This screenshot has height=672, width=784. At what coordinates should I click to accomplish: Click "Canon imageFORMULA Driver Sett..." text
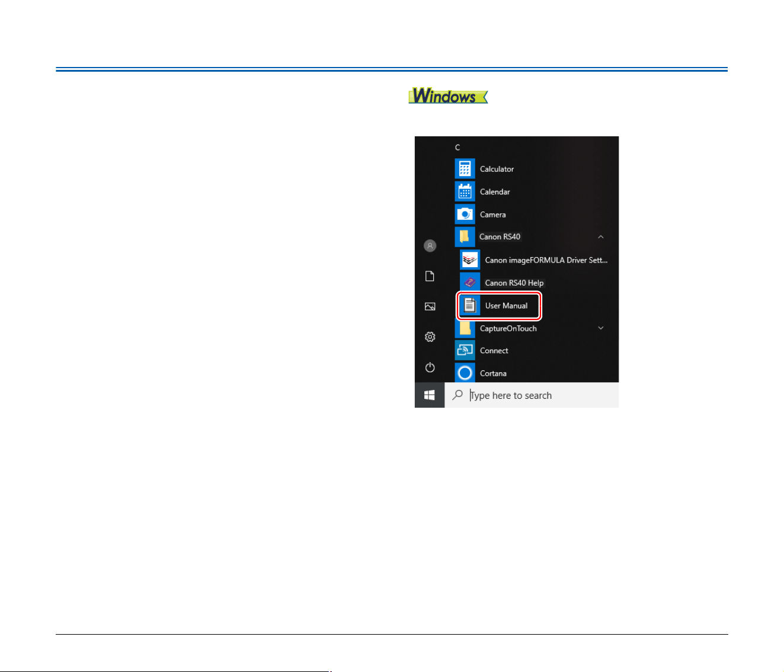pyautogui.click(x=546, y=260)
